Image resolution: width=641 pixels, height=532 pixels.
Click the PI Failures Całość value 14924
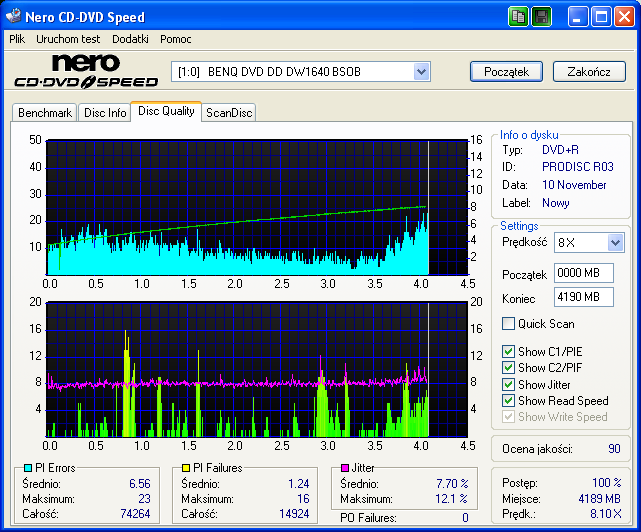pos(294,514)
